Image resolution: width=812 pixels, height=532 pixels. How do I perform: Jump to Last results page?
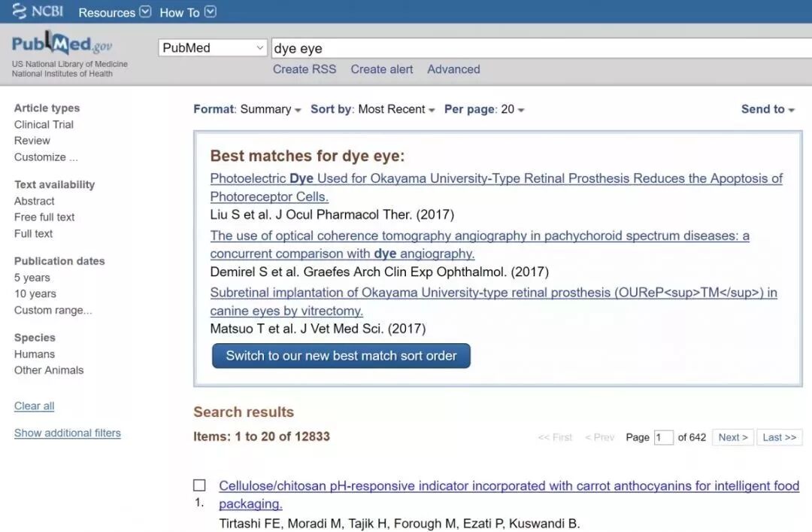[x=780, y=437]
